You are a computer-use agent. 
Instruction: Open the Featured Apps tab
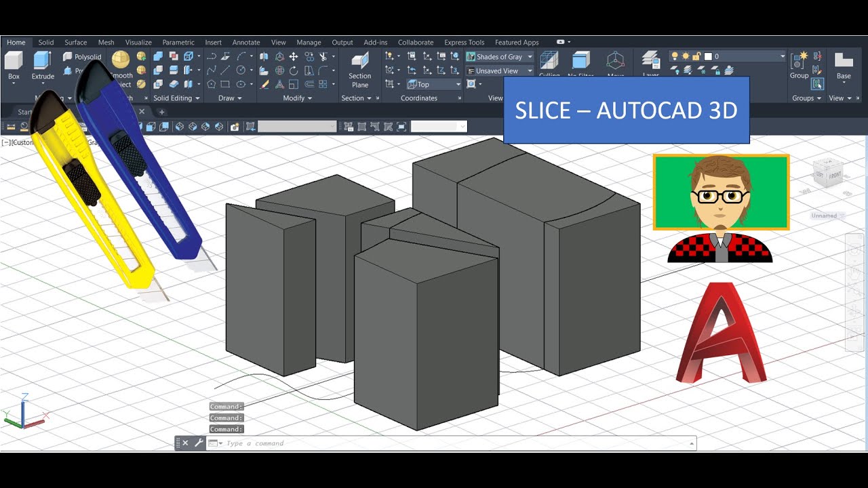[x=517, y=42]
